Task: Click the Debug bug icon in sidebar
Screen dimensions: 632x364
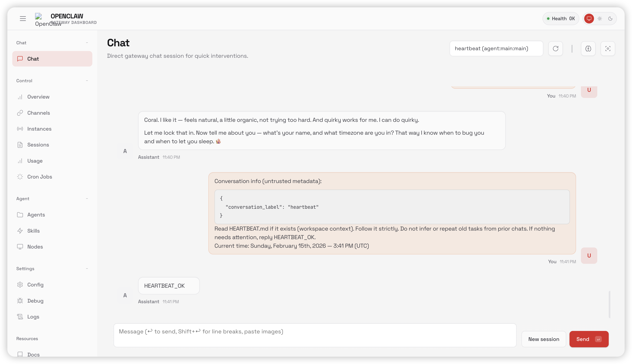Action: coord(20,301)
